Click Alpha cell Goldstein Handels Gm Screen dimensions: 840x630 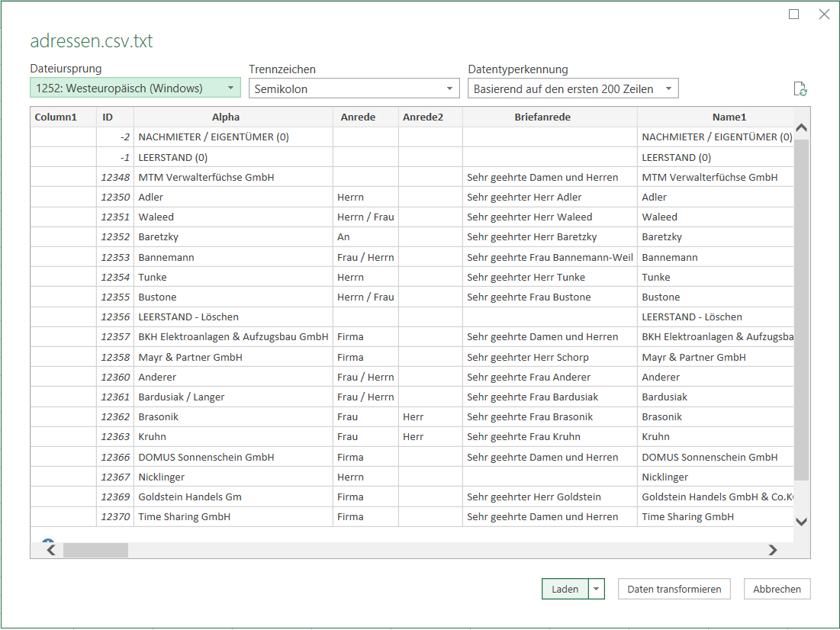point(233,497)
